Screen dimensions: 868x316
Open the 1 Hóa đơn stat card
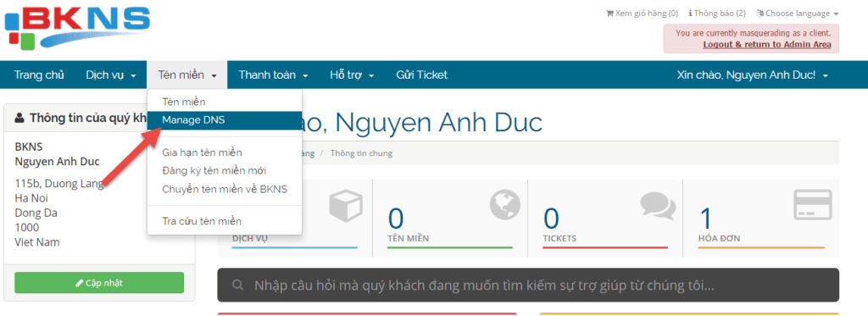point(761,218)
